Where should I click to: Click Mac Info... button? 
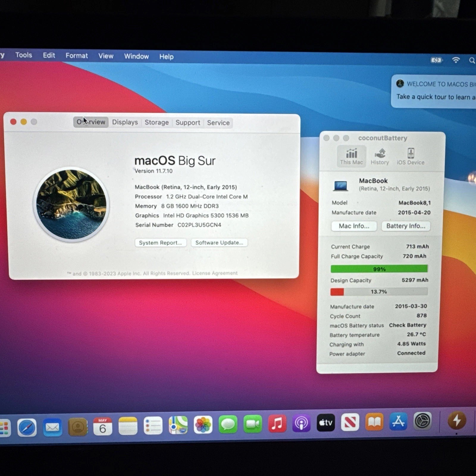(354, 226)
